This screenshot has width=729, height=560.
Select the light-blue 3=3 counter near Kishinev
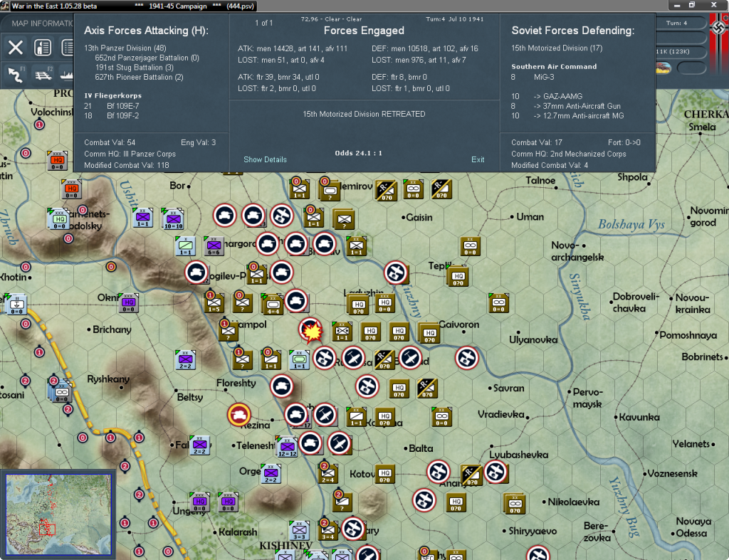(x=299, y=530)
